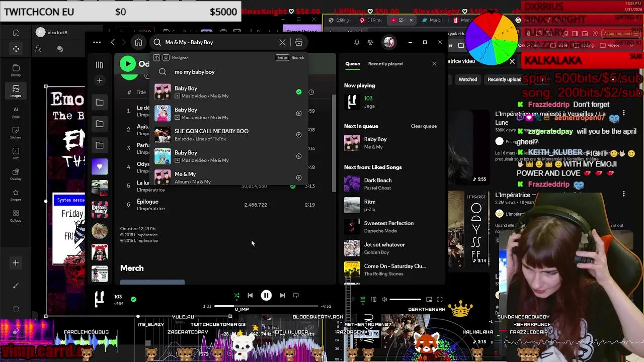Open Images panel in editor sidebar

16,91
